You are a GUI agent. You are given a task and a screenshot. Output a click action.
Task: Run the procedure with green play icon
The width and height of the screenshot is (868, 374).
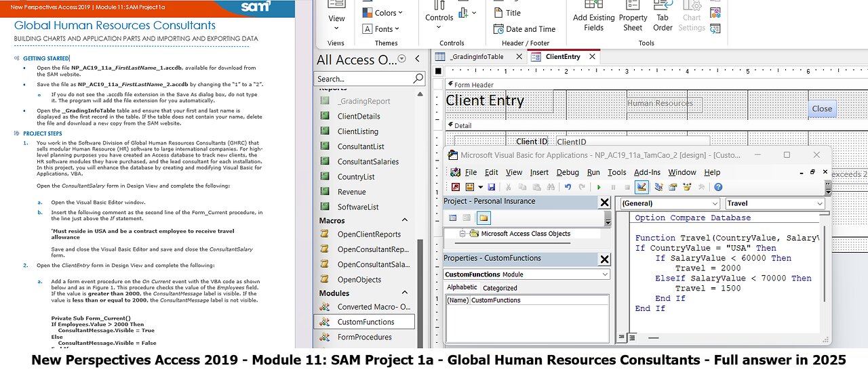click(599, 187)
